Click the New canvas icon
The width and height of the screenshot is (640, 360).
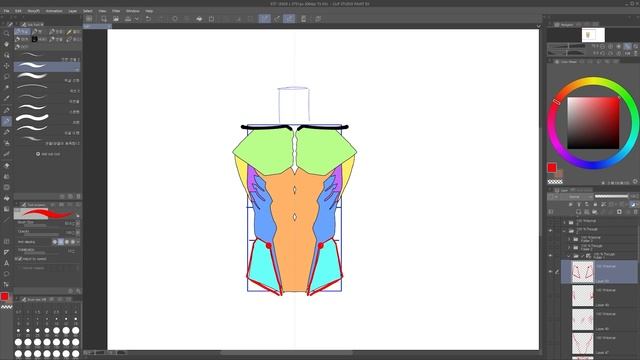tap(104, 19)
